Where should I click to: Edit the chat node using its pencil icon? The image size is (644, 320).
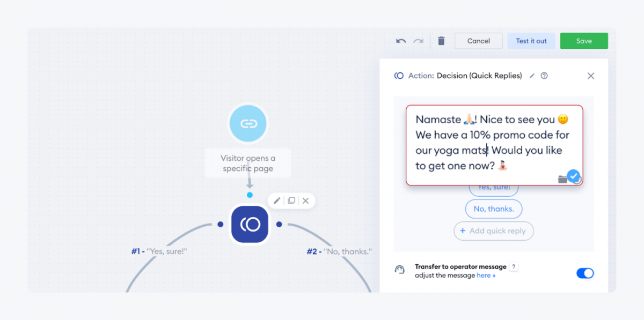pos(276,200)
